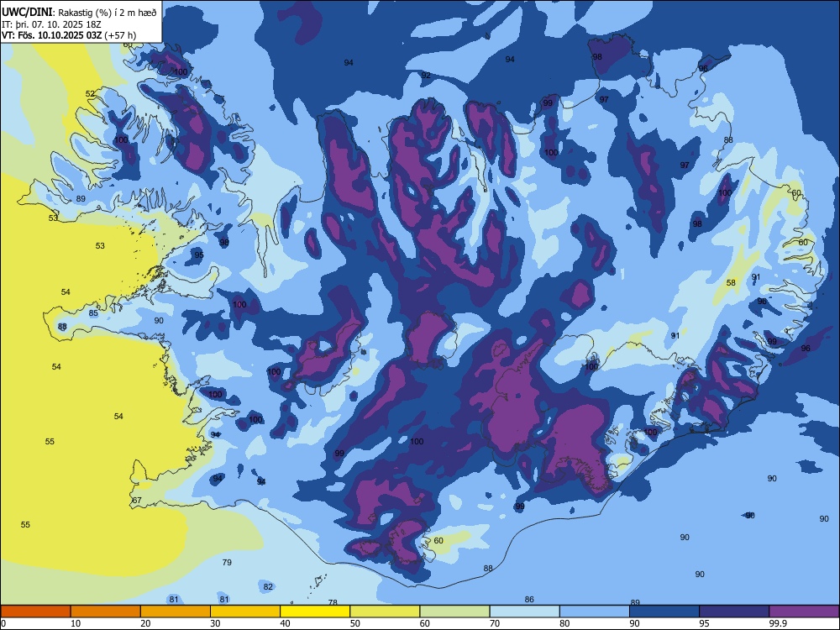
Task: Click the 20–30 legend color swatch
Action: [x=176, y=612]
